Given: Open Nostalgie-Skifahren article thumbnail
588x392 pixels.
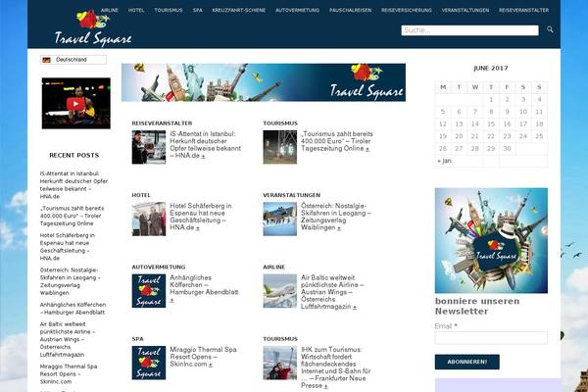Looking at the screenshot, I should click(279, 220).
